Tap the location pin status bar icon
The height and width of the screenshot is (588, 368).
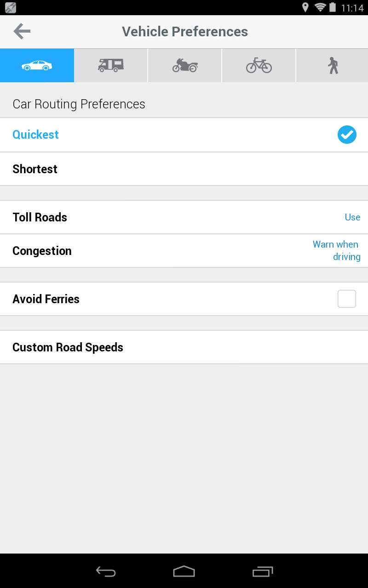click(305, 7)
